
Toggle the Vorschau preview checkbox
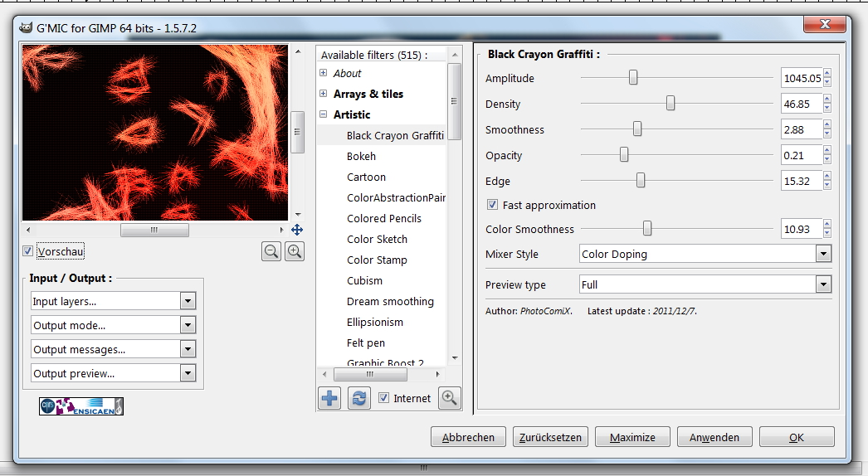coord(28,251)
